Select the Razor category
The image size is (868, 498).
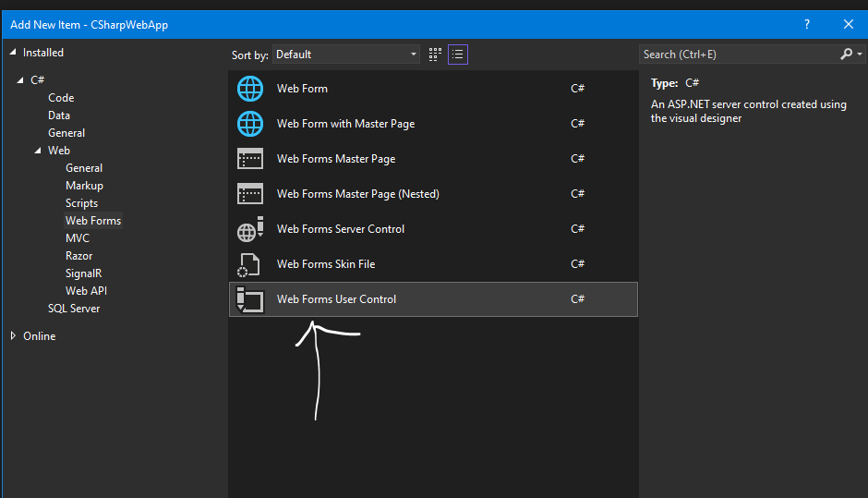coord(78,256)
